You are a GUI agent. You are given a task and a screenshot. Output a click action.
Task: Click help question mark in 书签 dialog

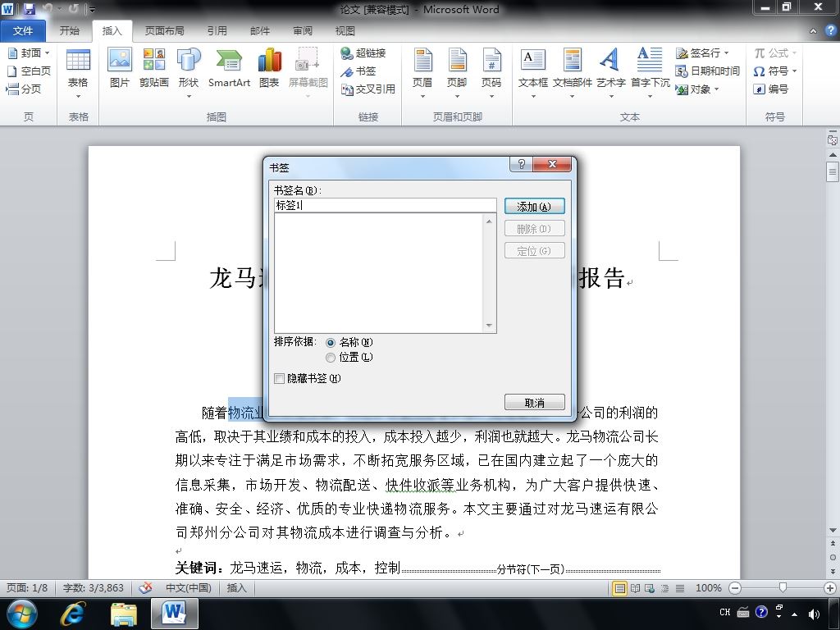click(521, 164)
